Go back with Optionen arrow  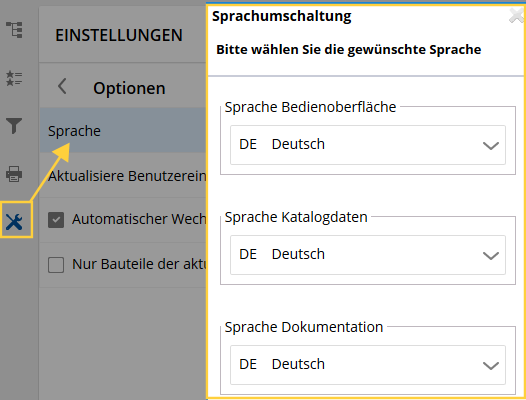[62, 87]
